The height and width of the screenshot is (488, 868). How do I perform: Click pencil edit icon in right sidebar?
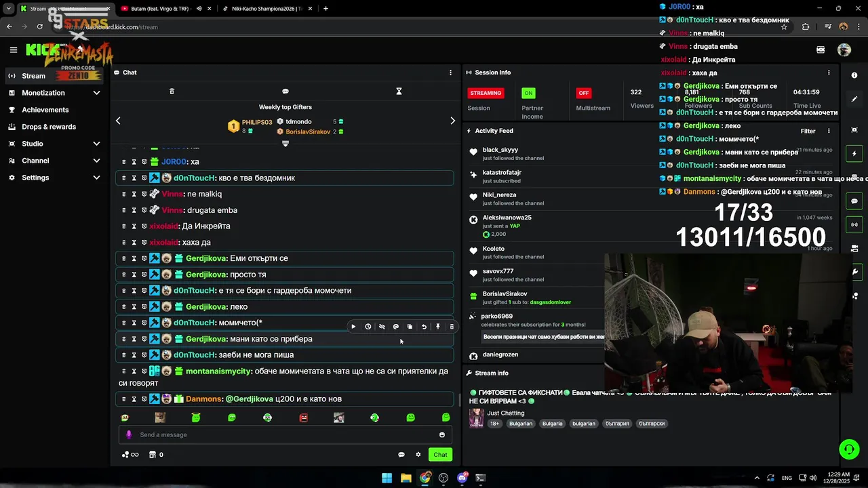pos(854,99)
